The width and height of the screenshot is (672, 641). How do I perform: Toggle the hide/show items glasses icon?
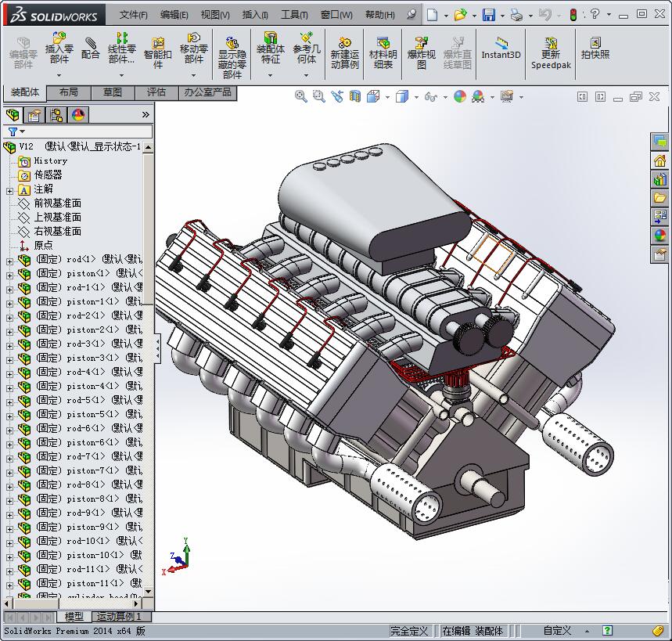coord(430,96)
